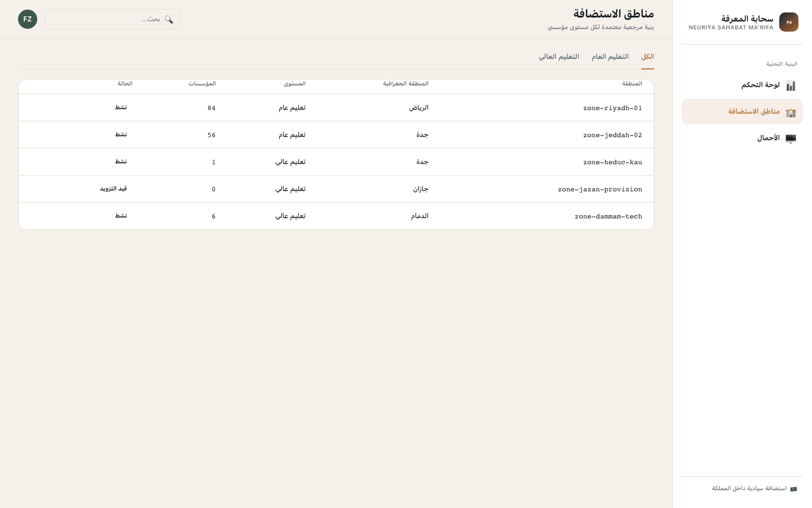Click the hosting zones building icon
The width and height of the screenshot is (812, 508).
pos(791,112)
